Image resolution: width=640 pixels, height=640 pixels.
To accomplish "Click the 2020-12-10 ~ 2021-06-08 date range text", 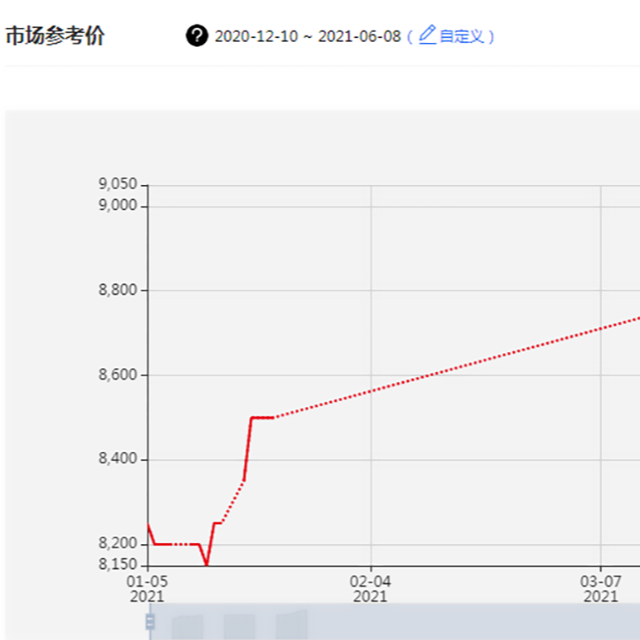I will [x=307, y=36].
